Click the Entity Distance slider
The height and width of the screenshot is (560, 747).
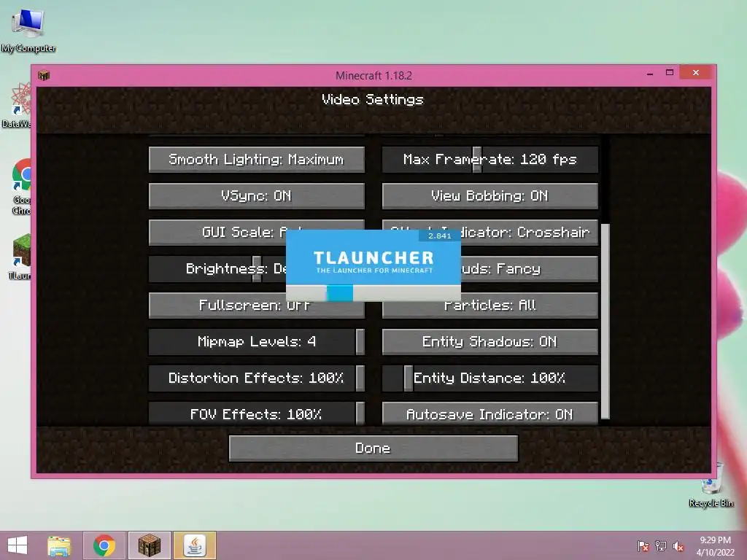(x=489, y=378)
